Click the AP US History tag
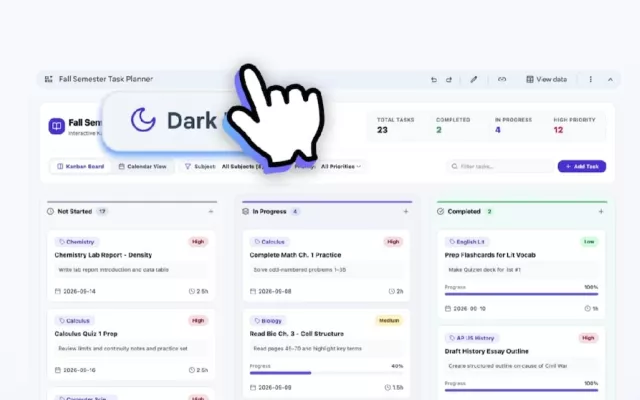This screenshot has height=400, width=640. tap(472, 338)
